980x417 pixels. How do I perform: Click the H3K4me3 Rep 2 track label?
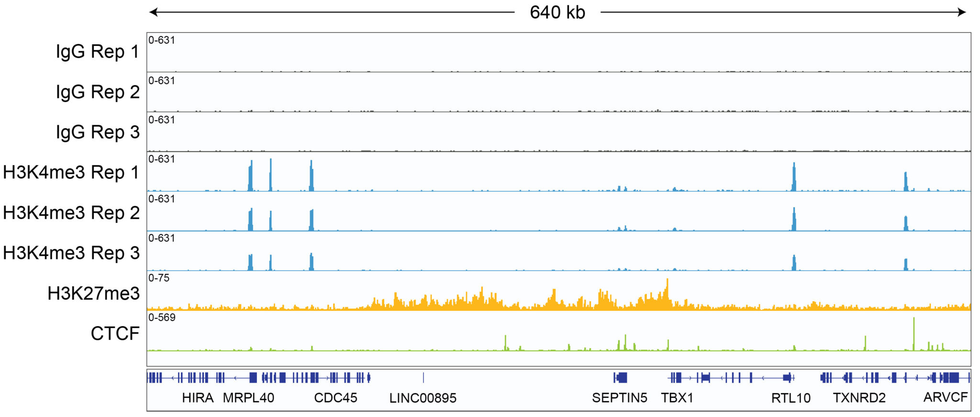coord(71,213)
